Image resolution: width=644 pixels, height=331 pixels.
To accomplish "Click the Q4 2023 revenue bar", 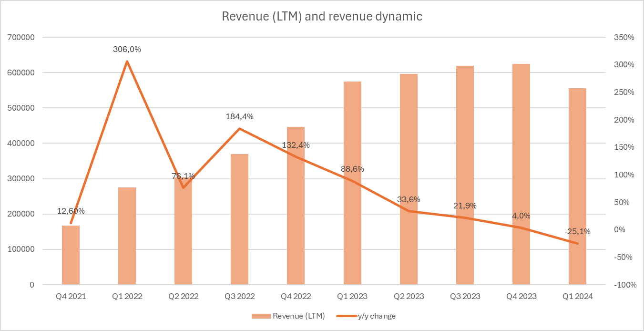I will click(521, 175).
